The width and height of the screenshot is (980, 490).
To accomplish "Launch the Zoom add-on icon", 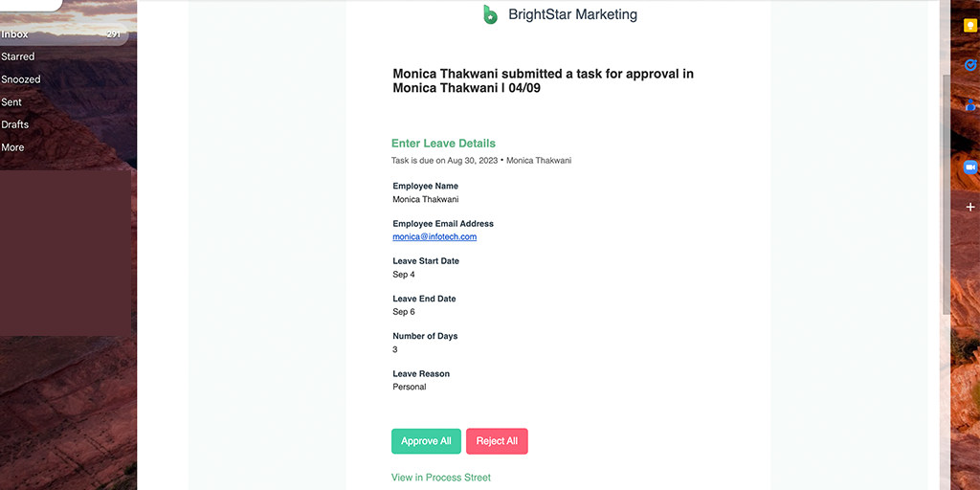I will tap(970, 167).
